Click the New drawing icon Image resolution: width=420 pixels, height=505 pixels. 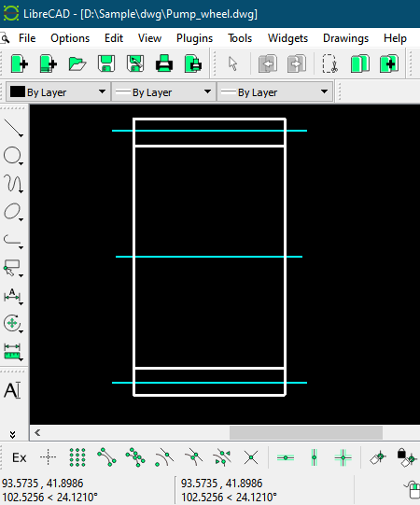click(20, 63)
